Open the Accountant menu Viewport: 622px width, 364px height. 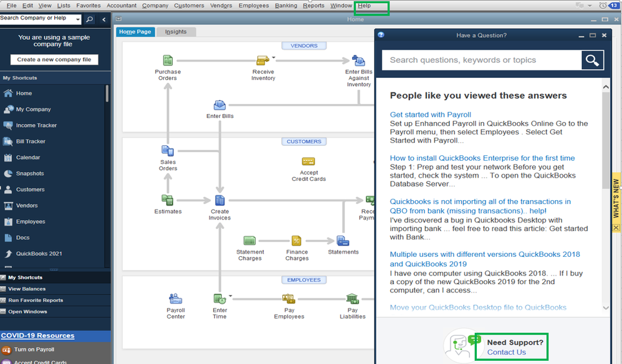[x=122, y=6]
